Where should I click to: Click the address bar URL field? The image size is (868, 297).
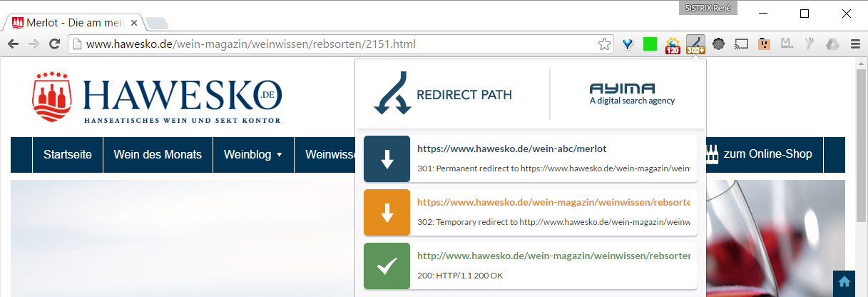point(335,44)
